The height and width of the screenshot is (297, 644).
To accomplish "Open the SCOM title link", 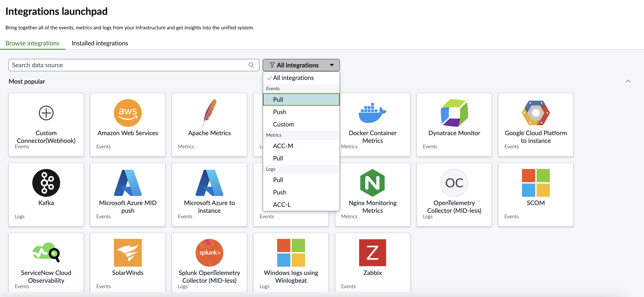I will coord(536,203).
